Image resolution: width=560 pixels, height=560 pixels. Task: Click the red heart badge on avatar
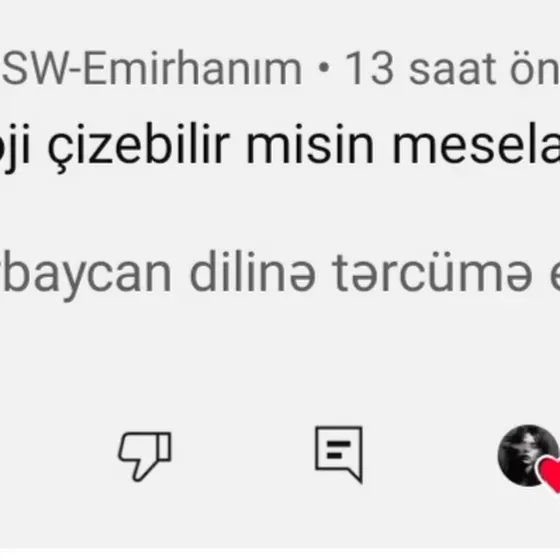click(550, 474)
